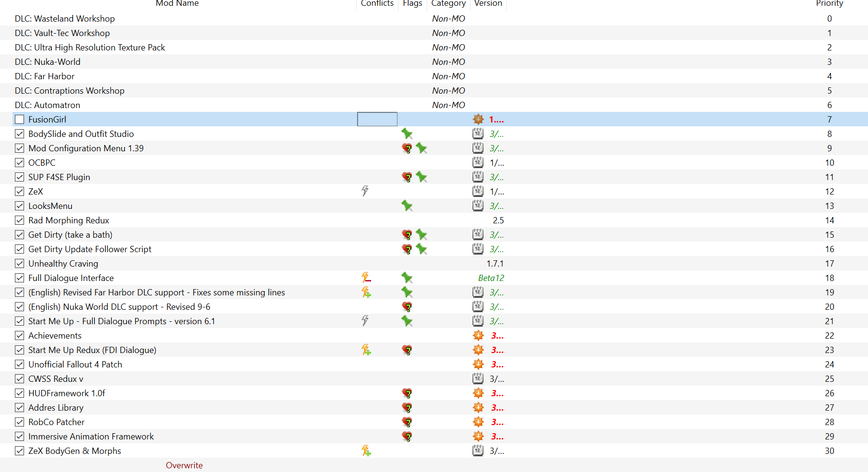Click the Beta12 version of Full Dialogue Interface
This screenshot has height=475, width=868.
[491, 278]
